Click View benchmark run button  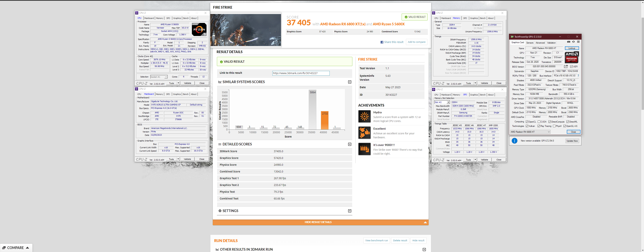[377, 241]
